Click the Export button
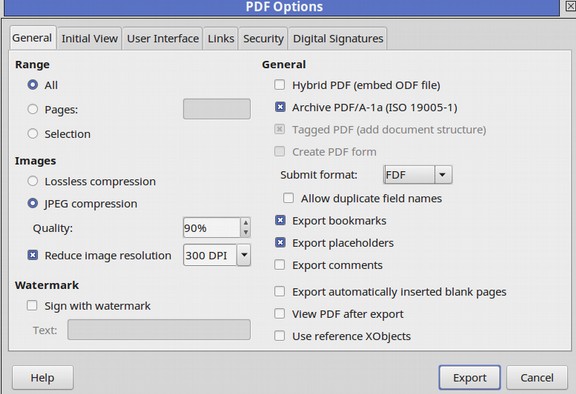Screen dimensions: 576x394 [469, 377]
